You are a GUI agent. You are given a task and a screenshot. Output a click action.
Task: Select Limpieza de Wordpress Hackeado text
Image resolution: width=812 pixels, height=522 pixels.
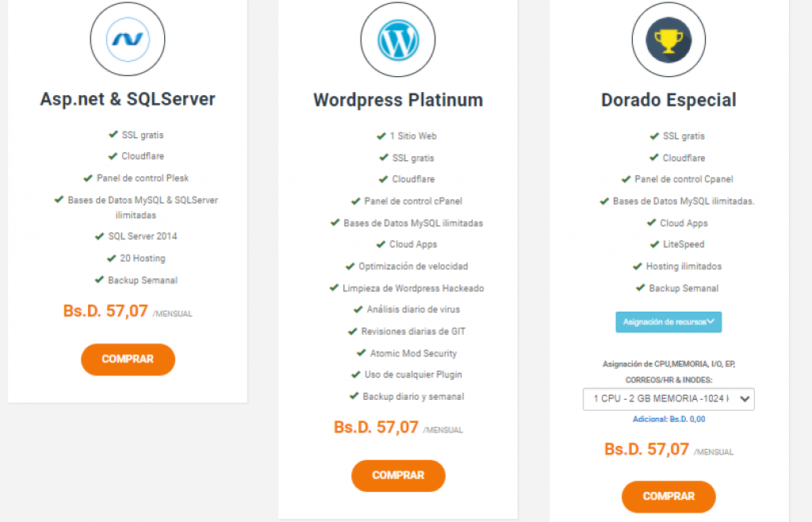[413, 288]
